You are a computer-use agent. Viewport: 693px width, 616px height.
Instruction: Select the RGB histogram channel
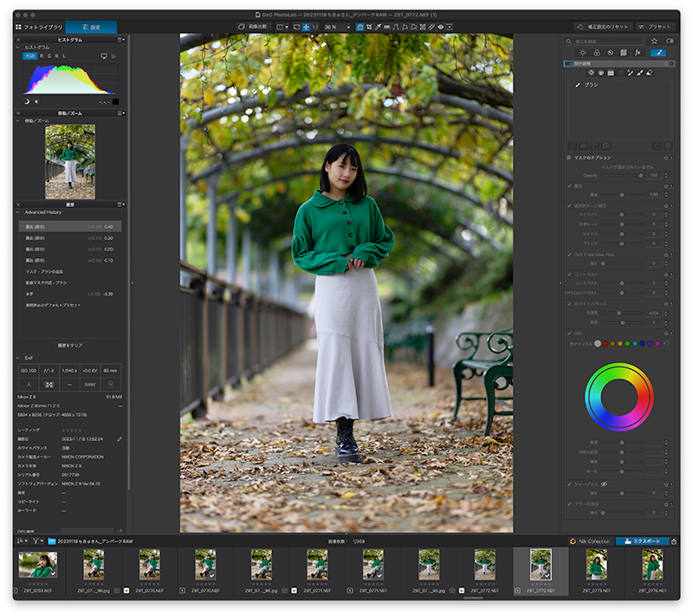[x=29, y=56]
